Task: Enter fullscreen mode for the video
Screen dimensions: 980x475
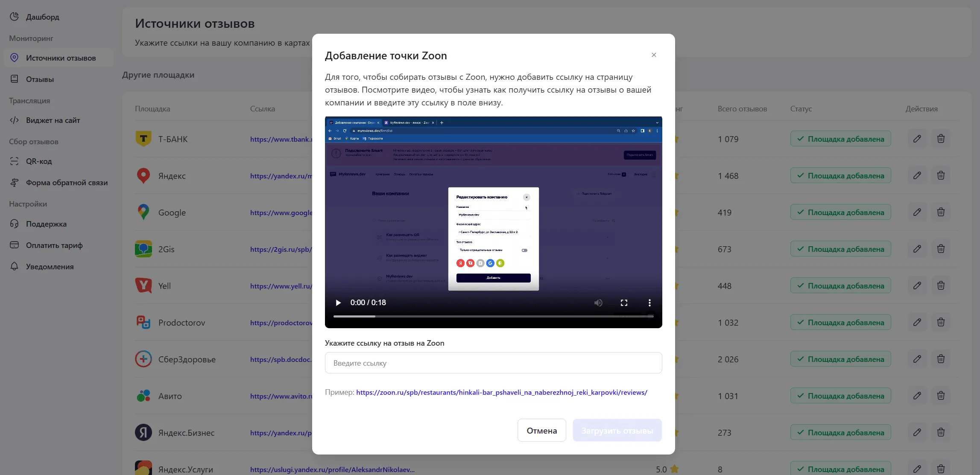Action: (624, 303)
